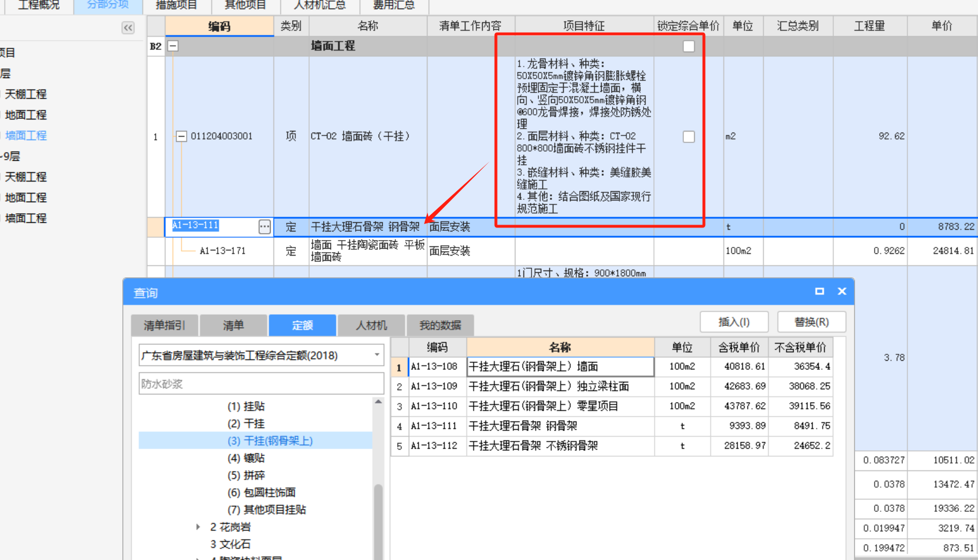Select (7) 其他项目挂贴 in the tree
Viewport: 978px width, 560px height.
pos(267,509)
